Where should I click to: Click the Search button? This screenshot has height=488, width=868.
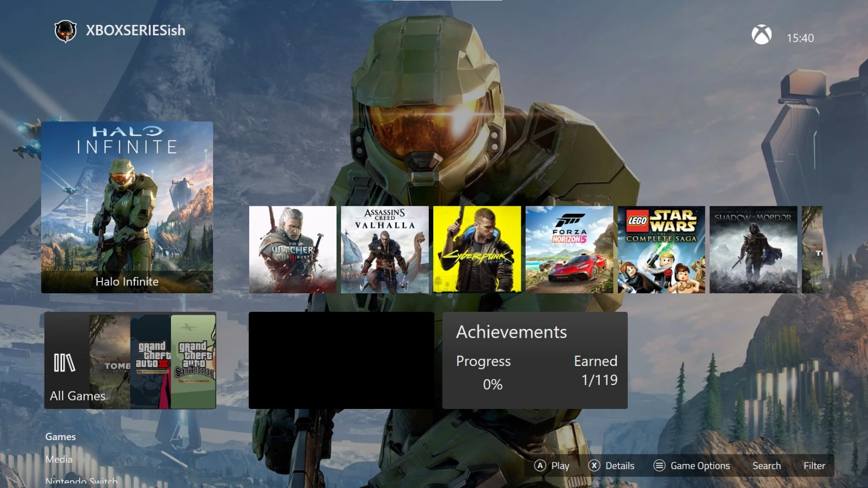point(766,466)
